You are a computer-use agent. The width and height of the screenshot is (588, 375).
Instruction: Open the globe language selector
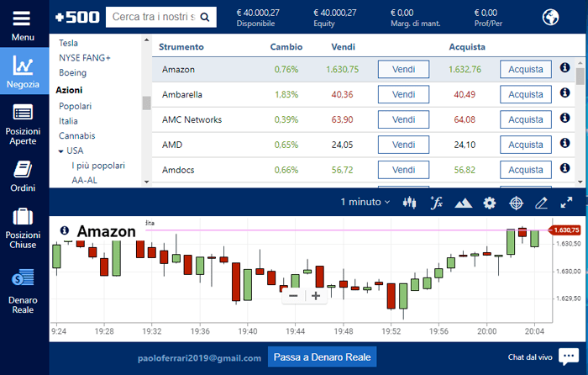click(550, 18)
